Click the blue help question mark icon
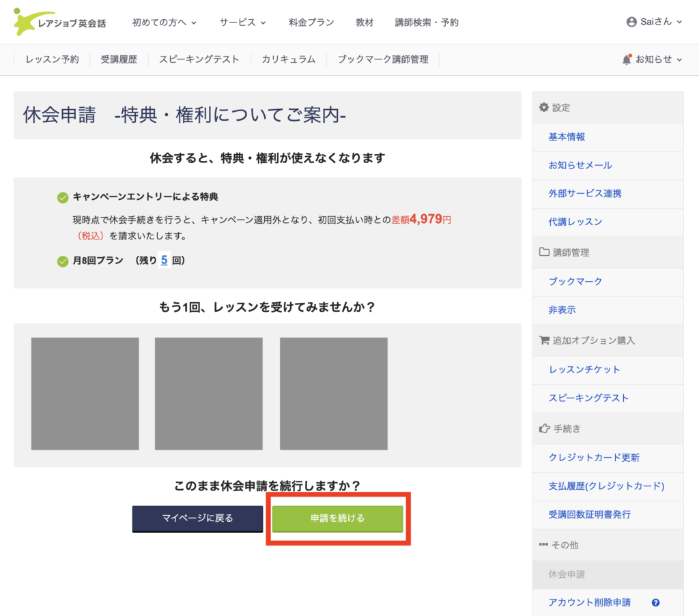Viewport: 699px width, 616px height. click(x=655, y=602)
